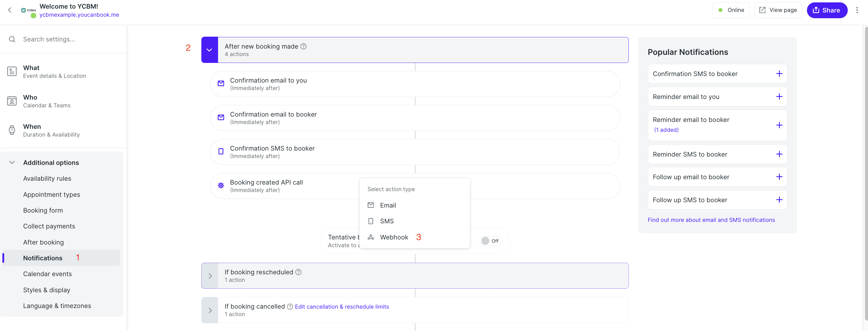This screenshot has width=868, height=331.
Task: Open When duration & availability section
Action: tap(63, 130)
